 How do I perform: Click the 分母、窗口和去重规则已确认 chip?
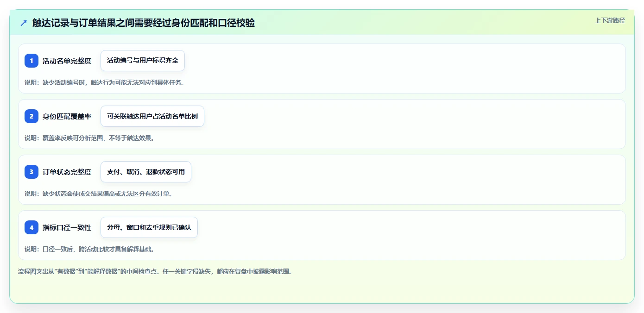click(149, 227)
